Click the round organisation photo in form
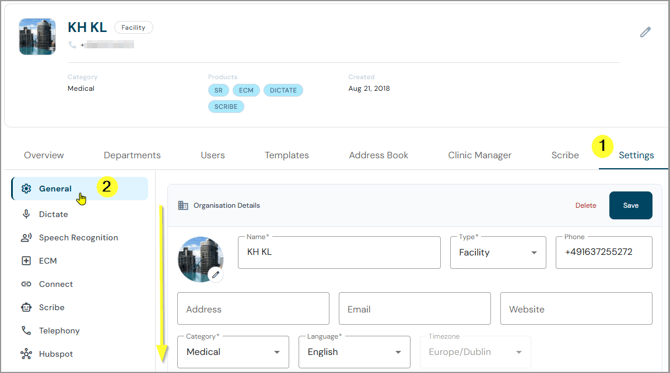This screenshot has width=670, height=373. click(x=200, y=259)
